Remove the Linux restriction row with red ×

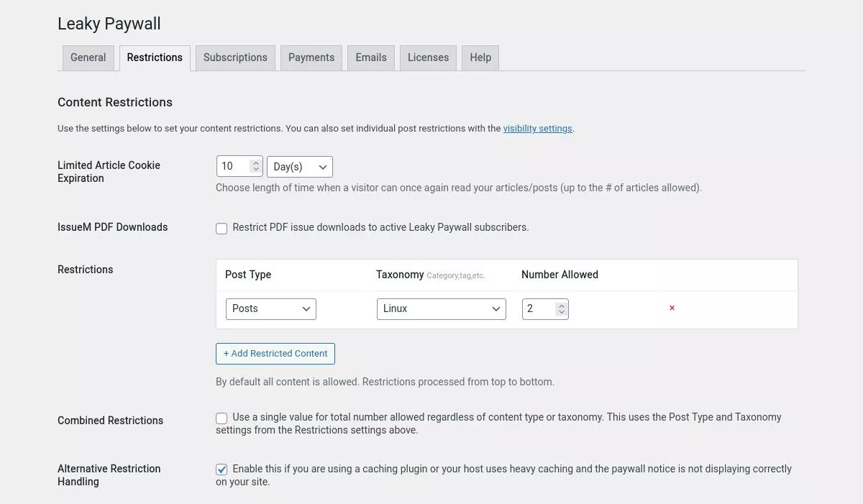[x=672, y=308]
